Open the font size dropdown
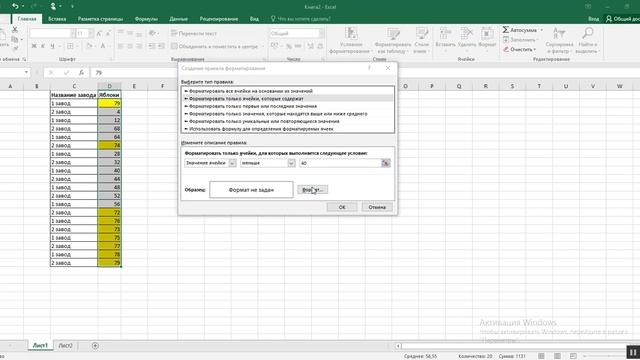640x360 pixels. [91, 33]
